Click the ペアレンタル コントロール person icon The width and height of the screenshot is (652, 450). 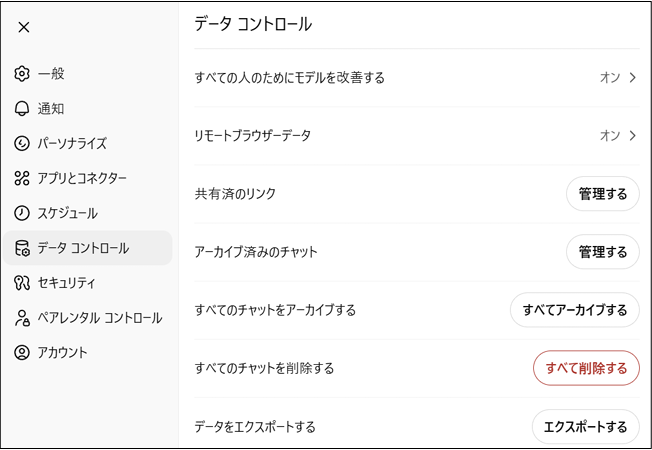click(x=22, y=318)
